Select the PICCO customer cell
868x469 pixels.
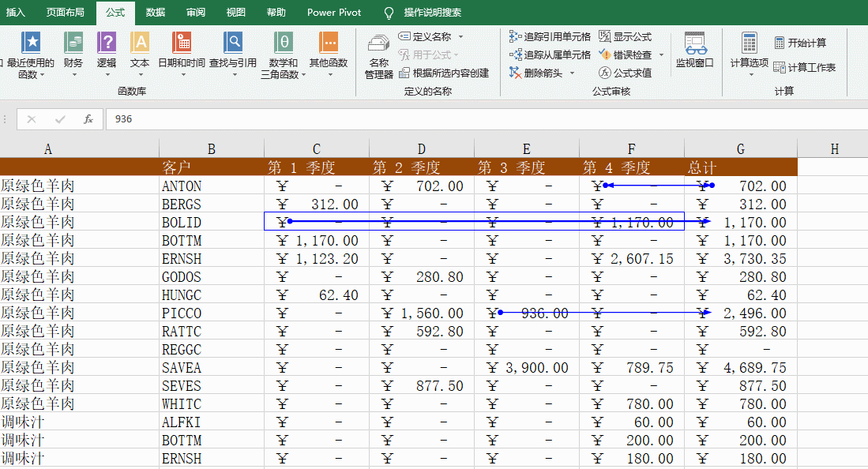[x=212, y=313]
